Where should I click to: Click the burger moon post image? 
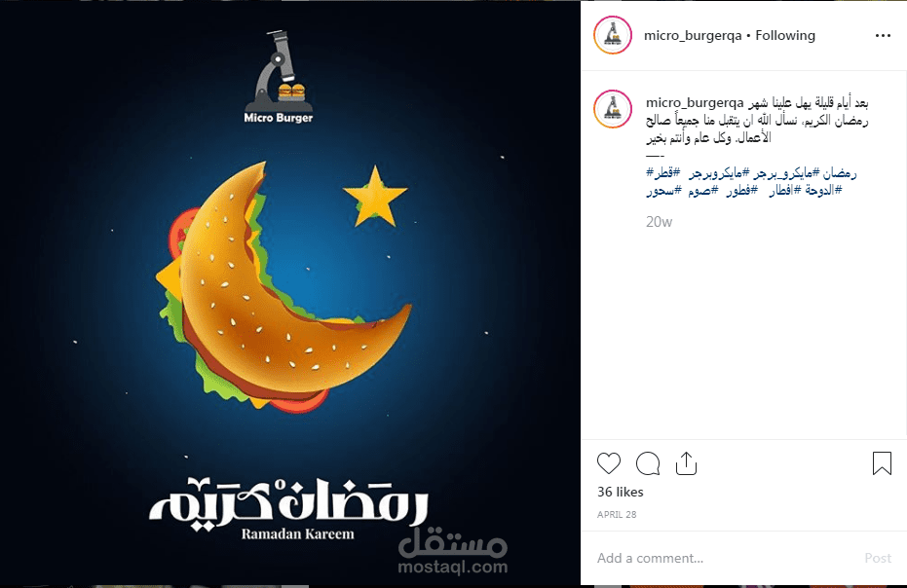tap(289, 294)
